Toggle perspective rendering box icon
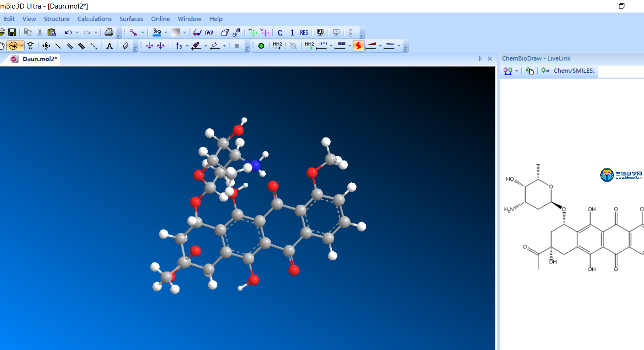The image size is (644, 350). [225, 32]
